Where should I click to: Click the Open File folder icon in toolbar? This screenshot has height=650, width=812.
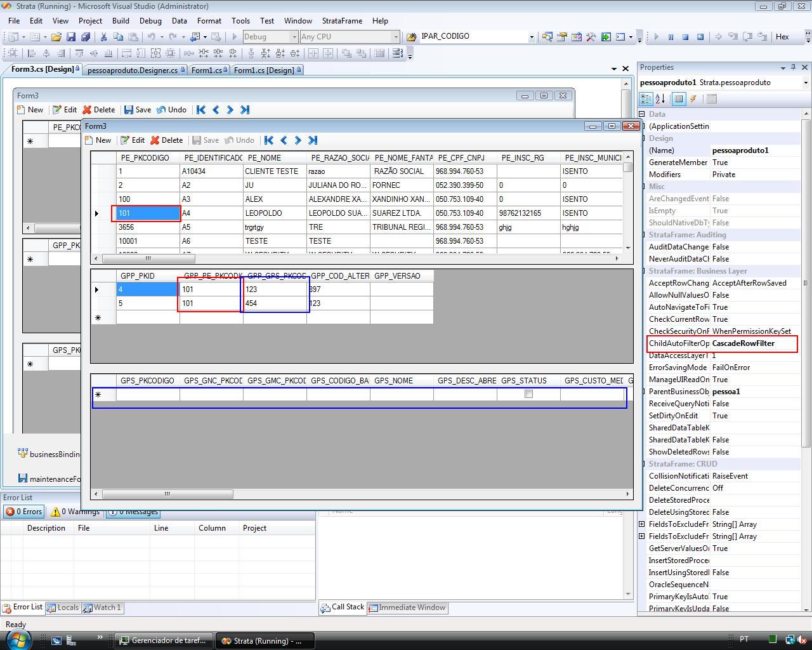56,37
